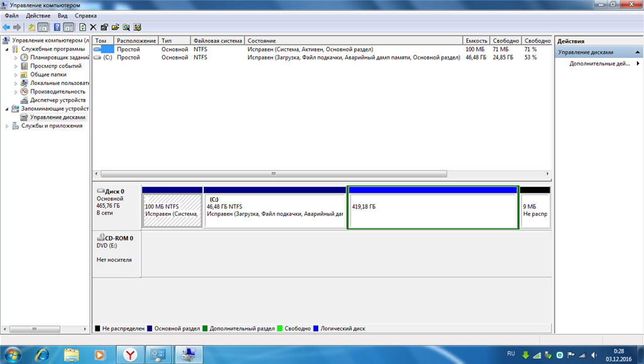The image size is (644, 364).
Task: Sort by the Том column header
Action: (x=103, y=41)
